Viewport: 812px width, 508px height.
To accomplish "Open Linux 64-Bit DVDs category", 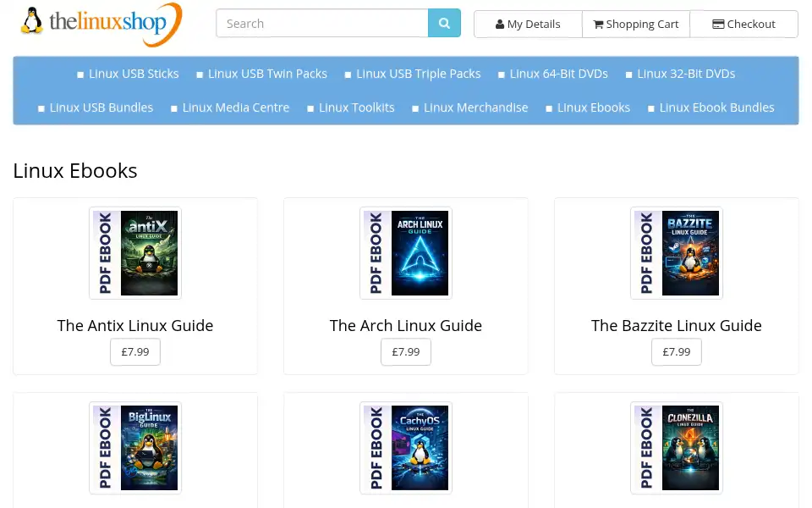I will [x=559, y=74].
